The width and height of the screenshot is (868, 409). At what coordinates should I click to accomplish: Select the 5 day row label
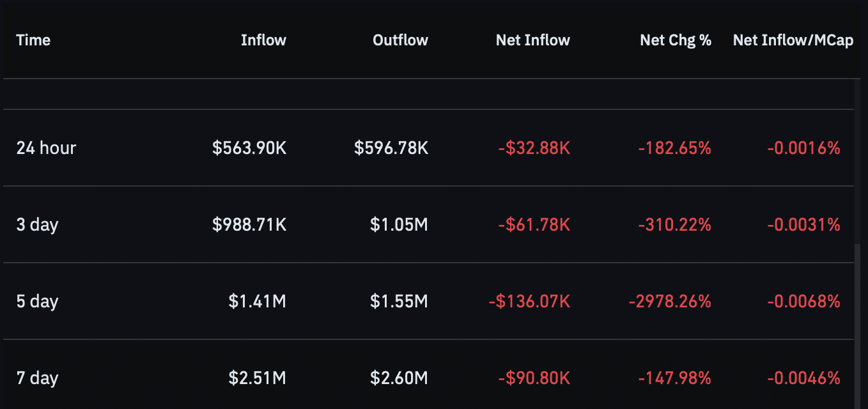click(x=37, y=302)
